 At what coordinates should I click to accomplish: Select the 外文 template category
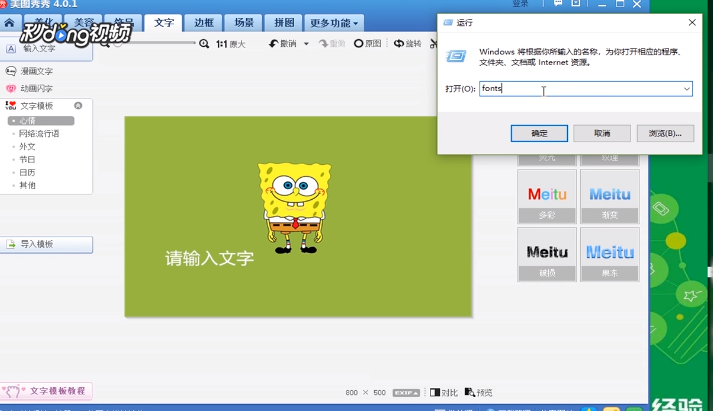coord(27,146)
